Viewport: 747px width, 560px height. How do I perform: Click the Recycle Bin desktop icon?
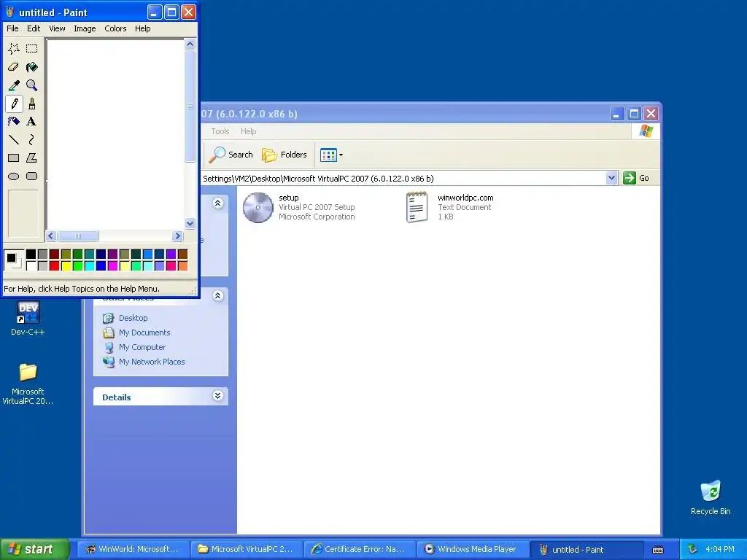pyautogui.click(x=711, y=497)
